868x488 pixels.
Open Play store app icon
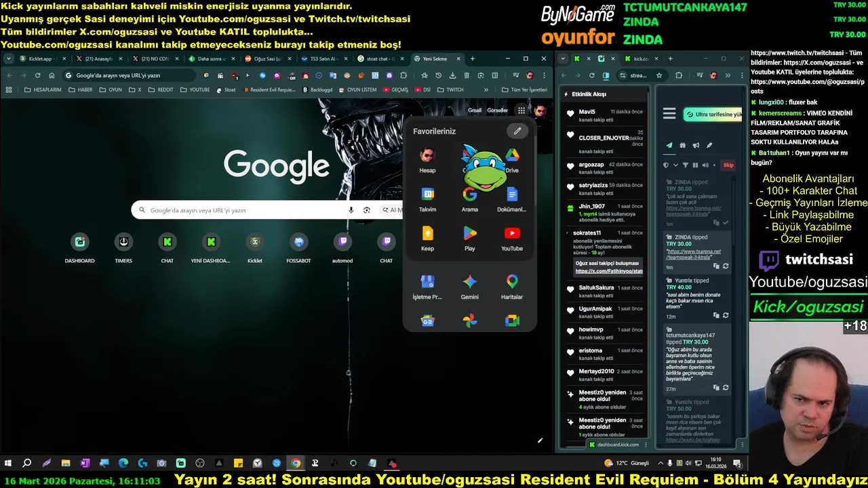[x=469, y=239]
